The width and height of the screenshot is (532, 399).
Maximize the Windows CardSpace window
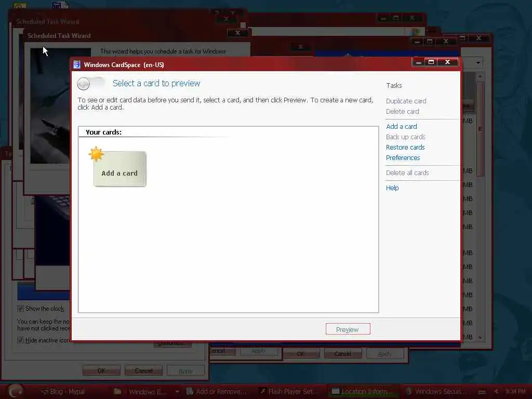pos(431,62)
